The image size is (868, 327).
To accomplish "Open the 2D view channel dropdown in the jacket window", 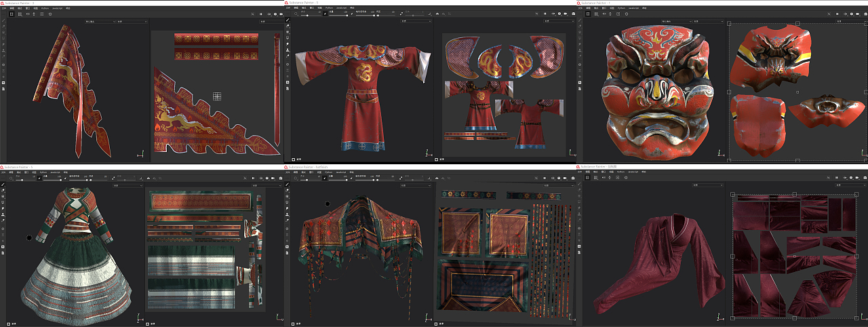I will [x=851, y=185].
